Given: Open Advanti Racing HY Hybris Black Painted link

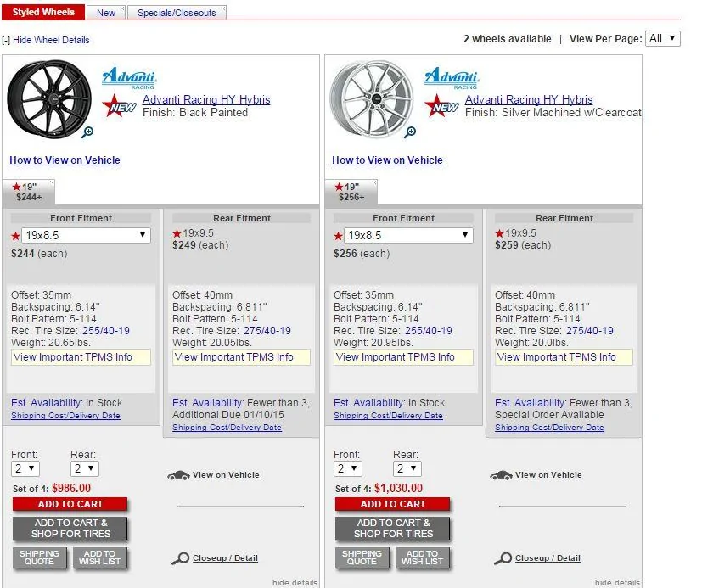Looking at the screenshot, I should click(x=206, y=100).
